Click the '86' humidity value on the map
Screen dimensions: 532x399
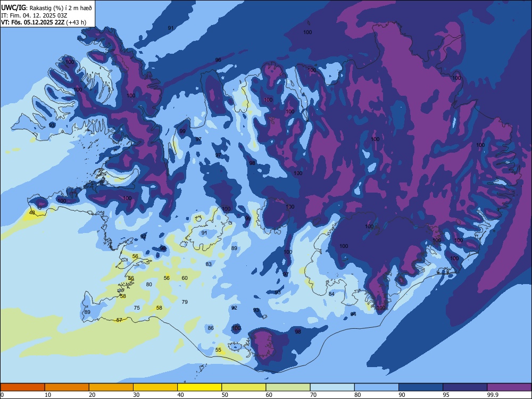(211, 328)
